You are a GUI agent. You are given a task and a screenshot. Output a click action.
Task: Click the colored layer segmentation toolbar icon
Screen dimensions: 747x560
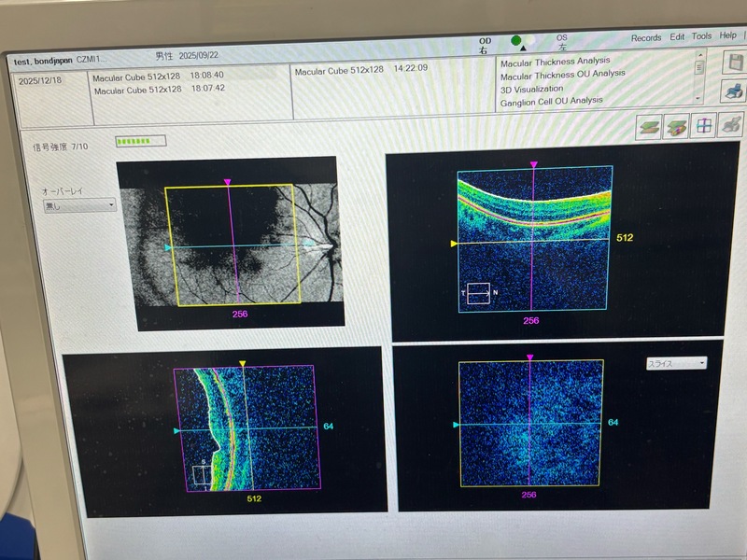pyautogui.click(x=677, y=126)
